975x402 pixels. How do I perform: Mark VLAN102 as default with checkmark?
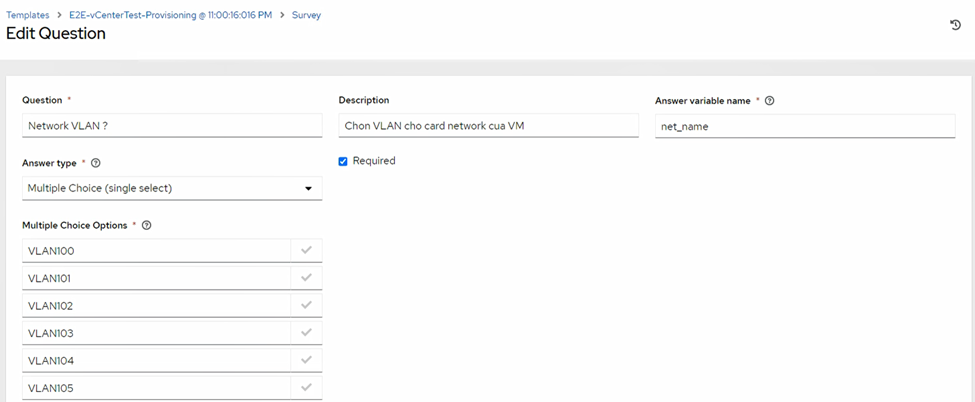point(306,305)
